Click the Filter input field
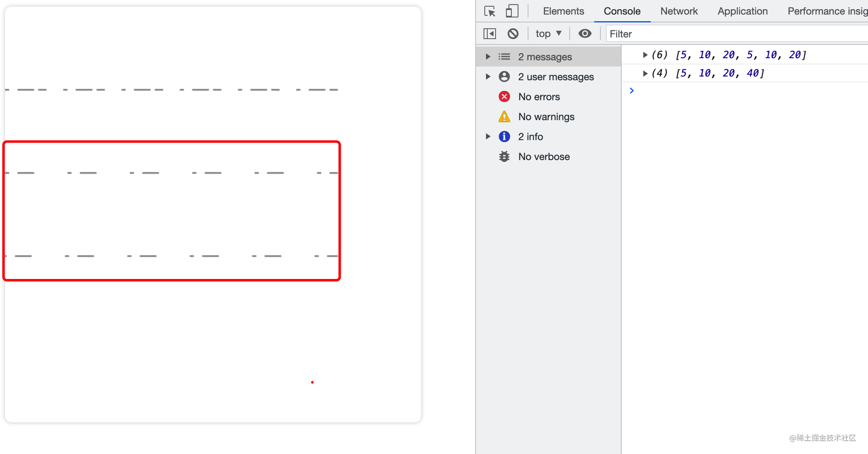The image size is (868, 454). click(735, 33)
